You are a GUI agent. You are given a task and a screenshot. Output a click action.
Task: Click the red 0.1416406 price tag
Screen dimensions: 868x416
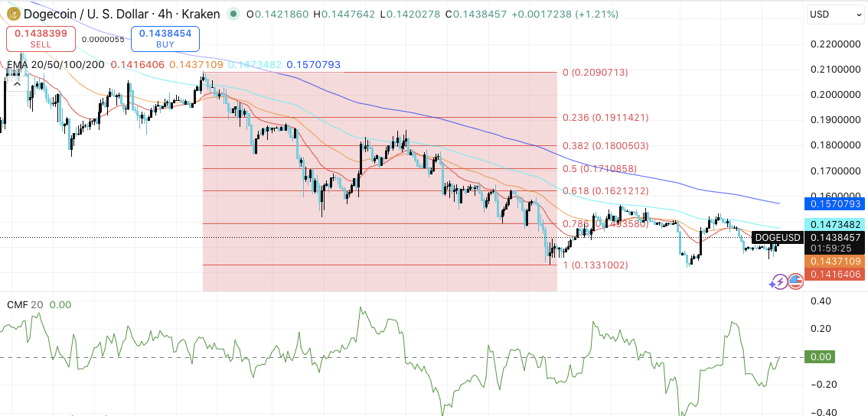(x=834, y=274)
